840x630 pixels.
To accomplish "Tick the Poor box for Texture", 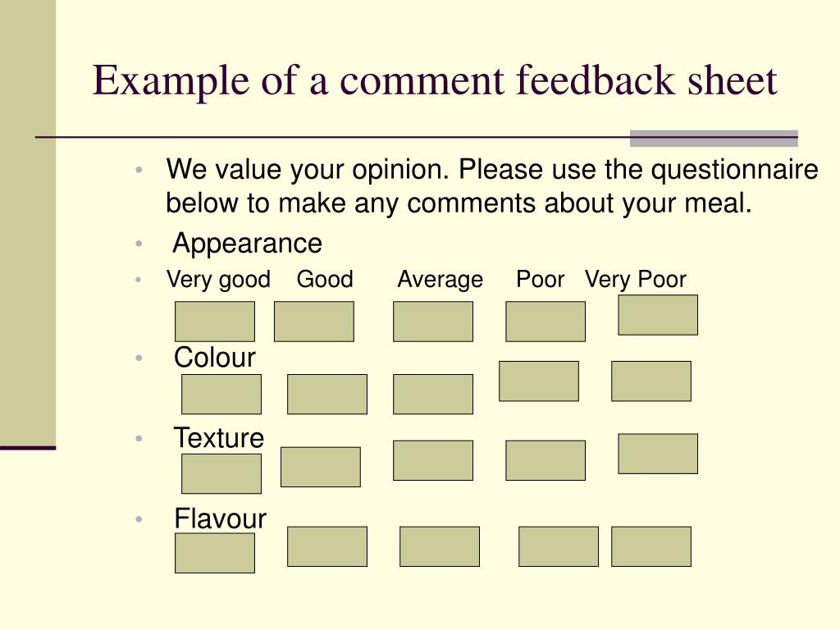I will click(546, 461).
